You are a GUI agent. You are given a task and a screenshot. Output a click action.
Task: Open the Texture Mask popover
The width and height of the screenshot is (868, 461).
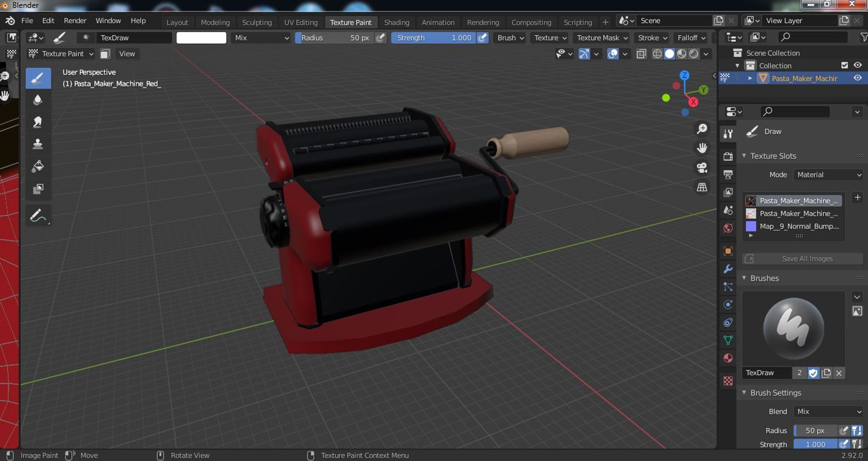tap(602, 38)
